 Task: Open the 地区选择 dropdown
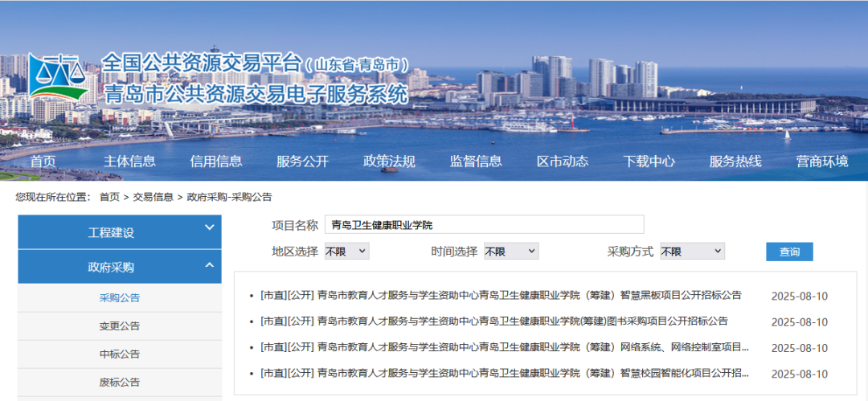click(346, 252)
